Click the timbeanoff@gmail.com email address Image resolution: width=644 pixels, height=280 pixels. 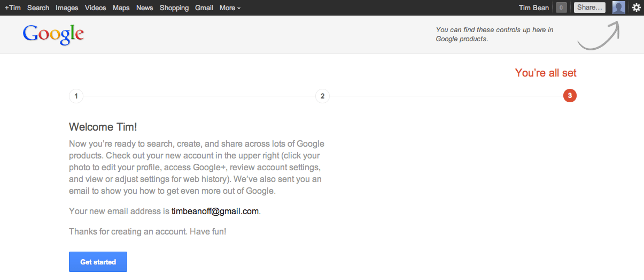coord(215,211)
